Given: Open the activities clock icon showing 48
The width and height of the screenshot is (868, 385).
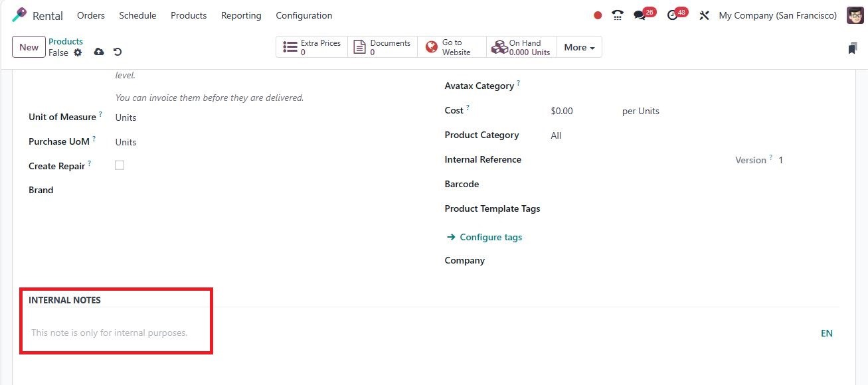Looking at the screenshot, I should (x=673, y=15).
